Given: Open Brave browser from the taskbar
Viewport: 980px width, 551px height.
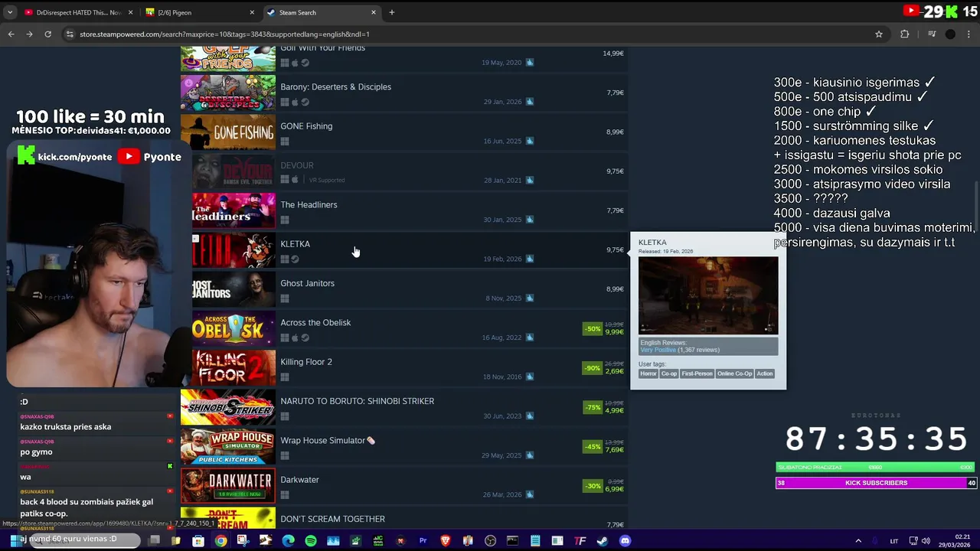Looking at the screenshot, I should pyautogui.click(x=446, y=541).
